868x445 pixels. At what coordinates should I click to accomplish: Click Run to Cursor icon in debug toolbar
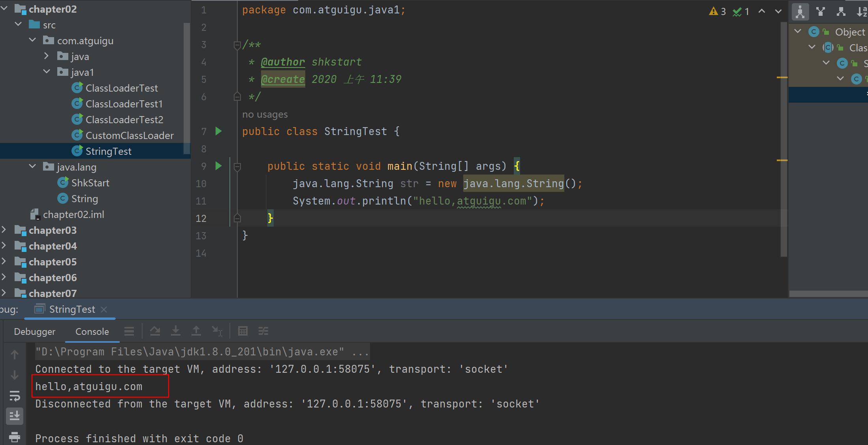pos(217,331)
